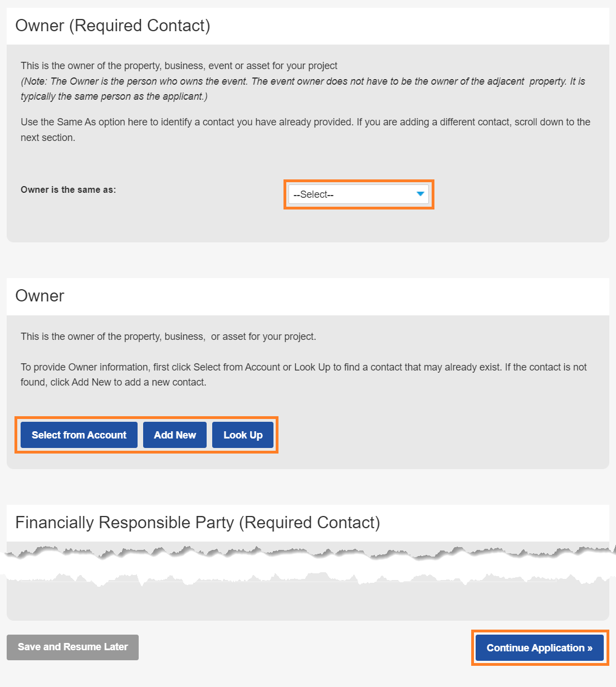The height and width of the screenshot is (687, 616).
Task: Click the Owner section's 'business, or asset' sentence
Action: click(168, 337)
